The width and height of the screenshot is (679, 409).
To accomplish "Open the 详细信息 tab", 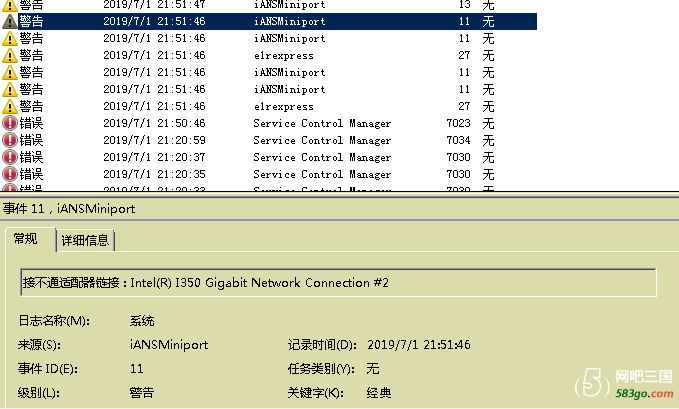I will click(x=85, y=240).
